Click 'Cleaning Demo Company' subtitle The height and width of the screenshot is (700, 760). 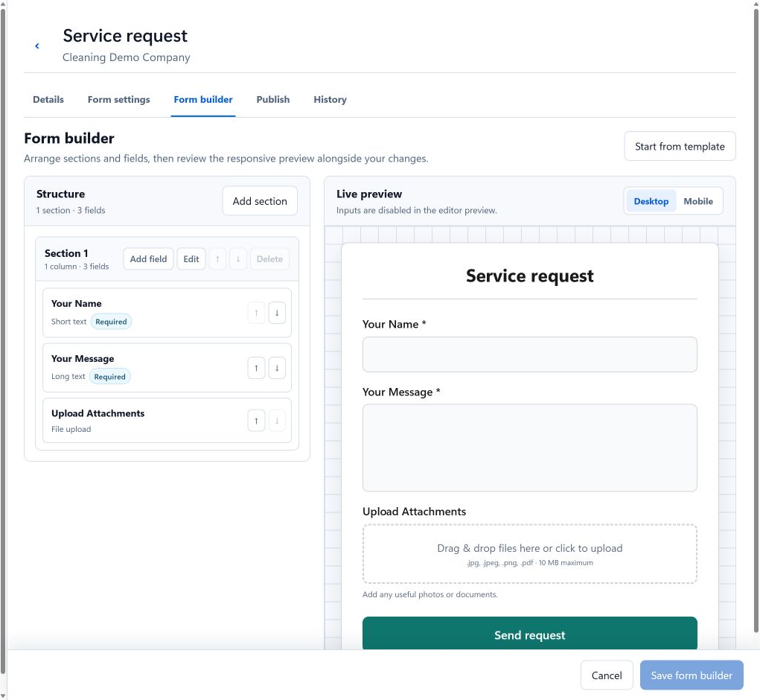[x=126, y=57]
